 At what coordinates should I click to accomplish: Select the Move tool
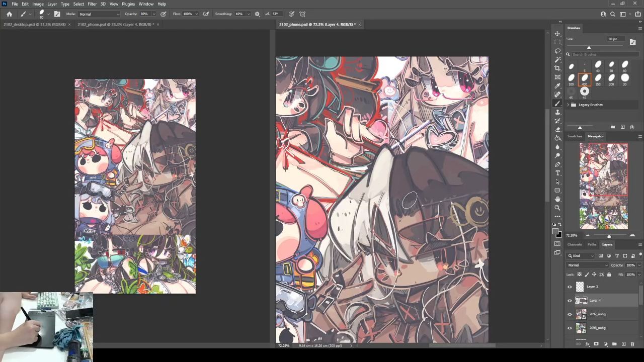[x=557, y=34]
